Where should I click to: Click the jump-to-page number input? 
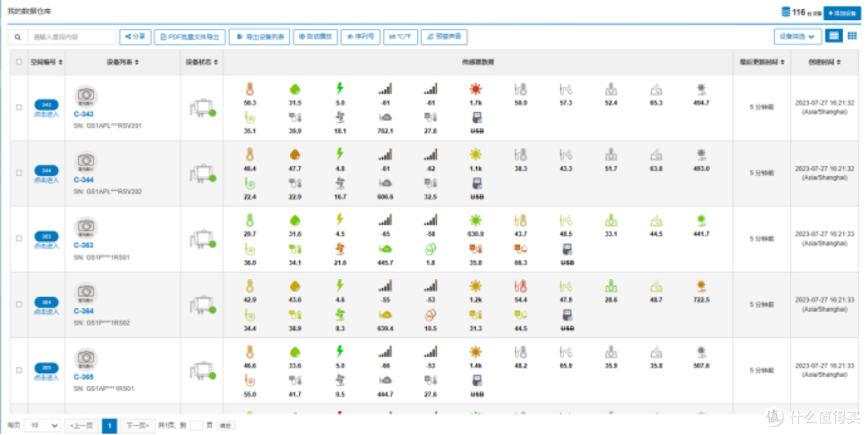(197, 425)
